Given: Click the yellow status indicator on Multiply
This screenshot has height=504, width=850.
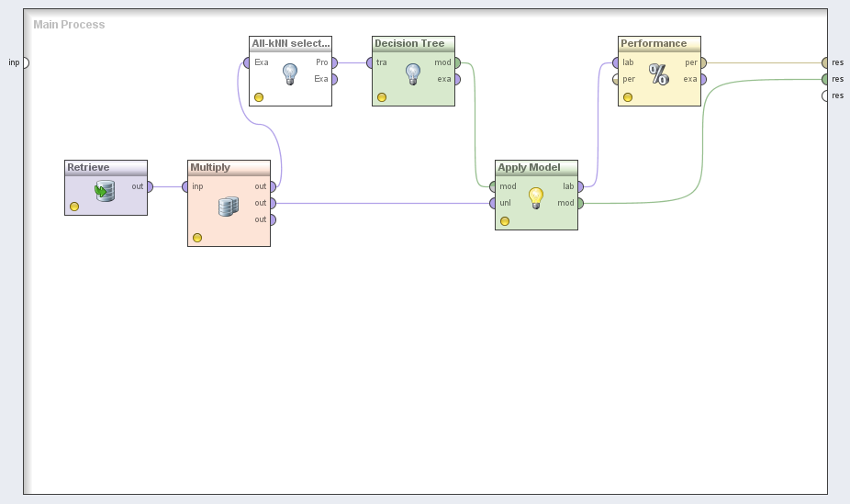Looking at the screenshot, I should coord(197,238).
